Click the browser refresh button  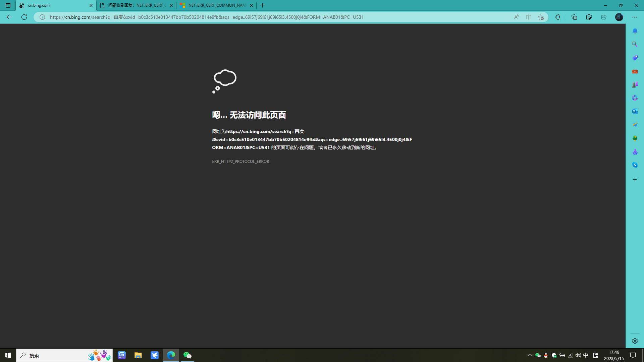24,17
